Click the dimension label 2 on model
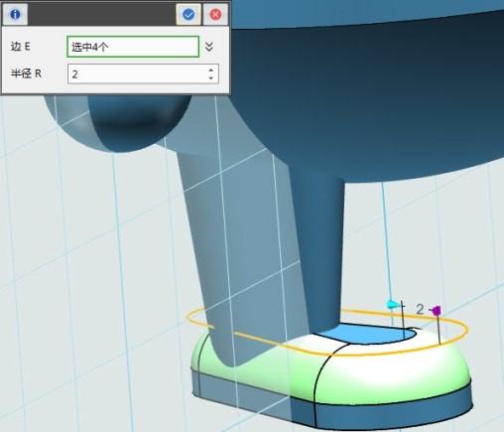 [420, 309]
